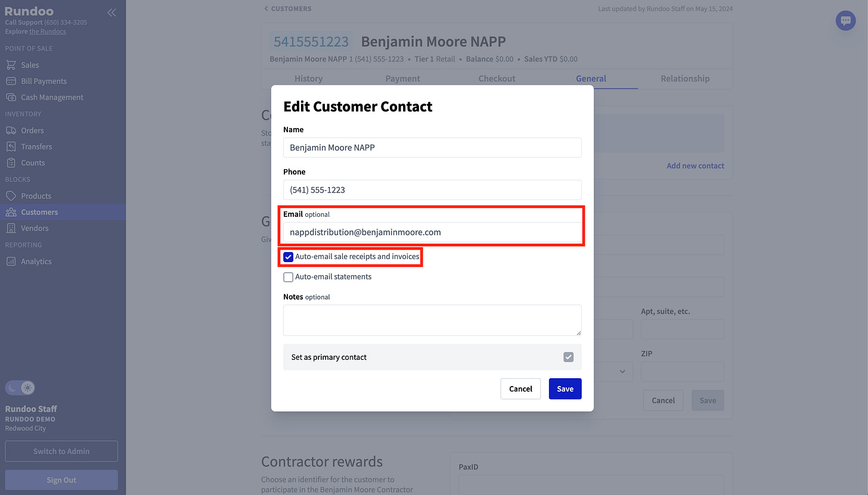
Task: Switch to the Checkout tab
Action: click(497, 79)
